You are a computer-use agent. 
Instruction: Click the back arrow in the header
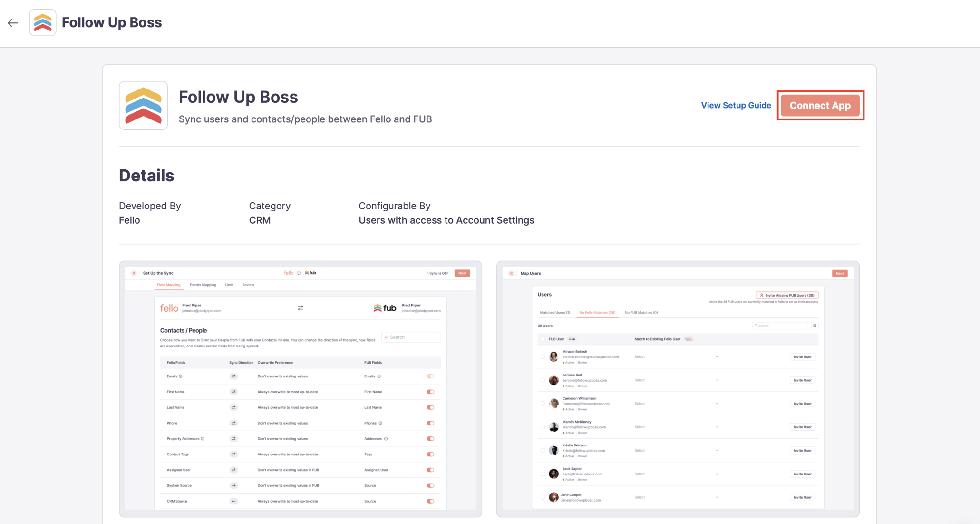click(x=13, y=22)
